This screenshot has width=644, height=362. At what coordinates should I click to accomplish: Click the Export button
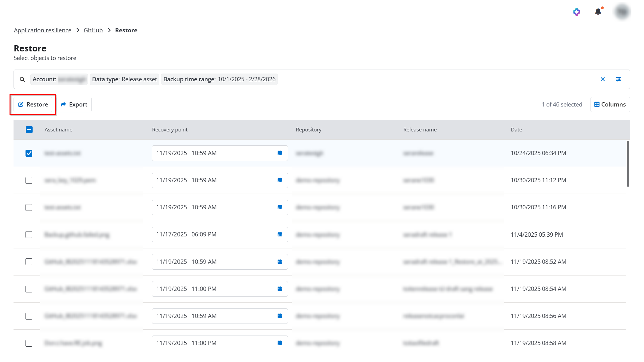(x=74, y=104)
